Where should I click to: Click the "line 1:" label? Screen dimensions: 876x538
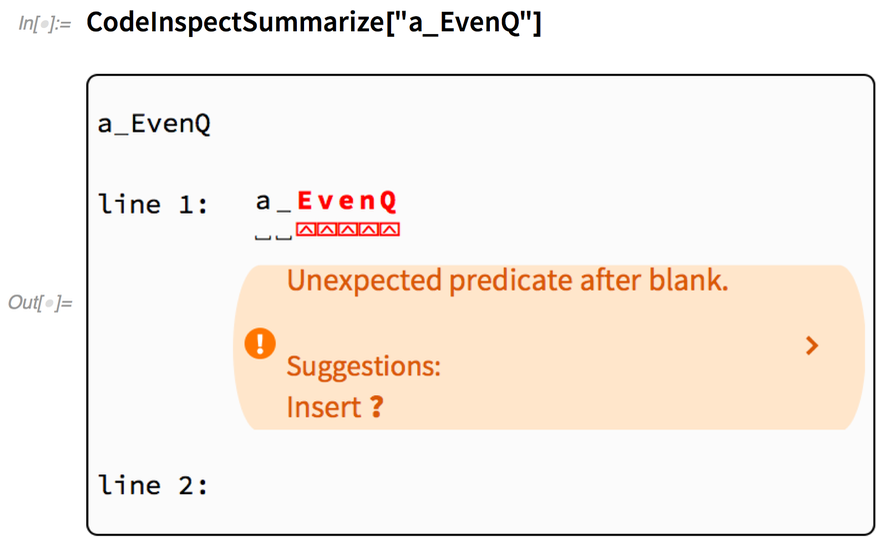[153, 205]
